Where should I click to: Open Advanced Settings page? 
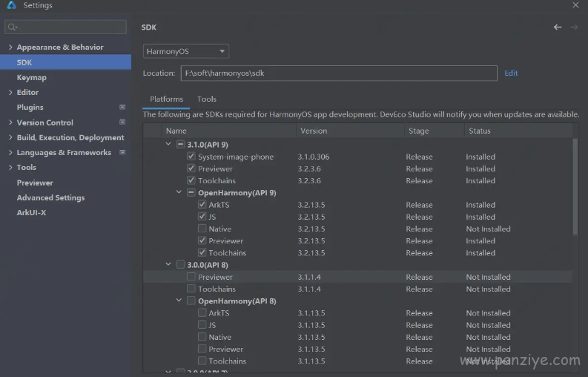50,197
